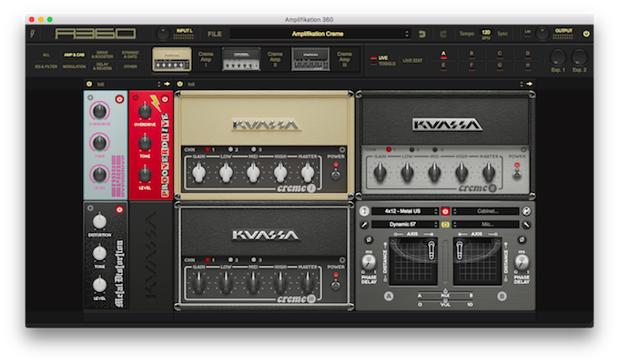Click the tempo 120 BPM value field
Image resolution: width=619 pixels, height=364 pixels.
click(x=486, y=34)
